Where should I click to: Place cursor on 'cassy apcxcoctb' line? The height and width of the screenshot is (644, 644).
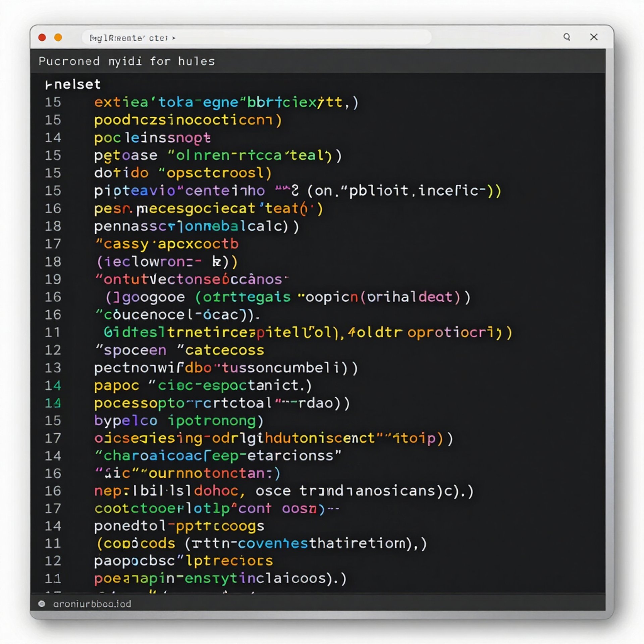(x=167, y=244)
